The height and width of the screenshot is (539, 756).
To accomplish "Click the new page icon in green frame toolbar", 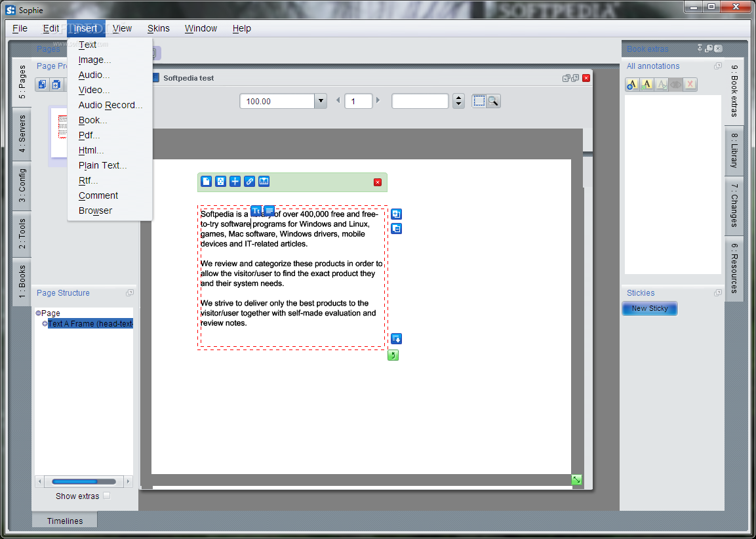I will pos(207,182).
